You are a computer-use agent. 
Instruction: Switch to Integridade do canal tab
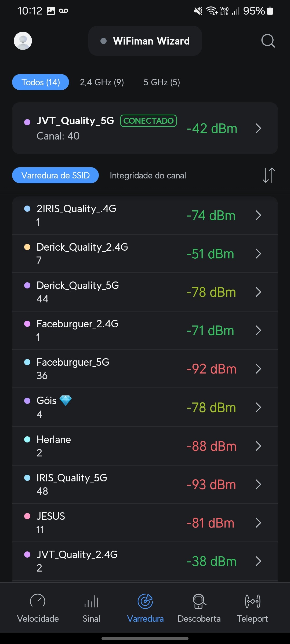(148, 175)
